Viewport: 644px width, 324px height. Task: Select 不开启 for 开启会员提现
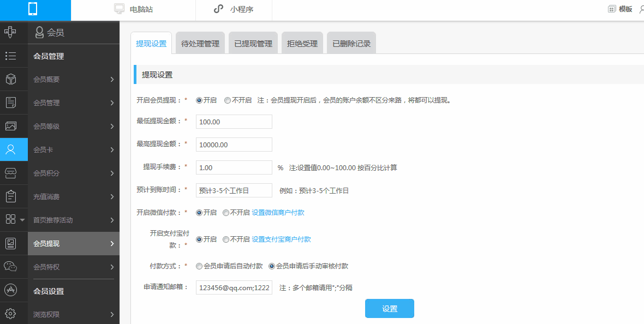[x=228, y=100]
